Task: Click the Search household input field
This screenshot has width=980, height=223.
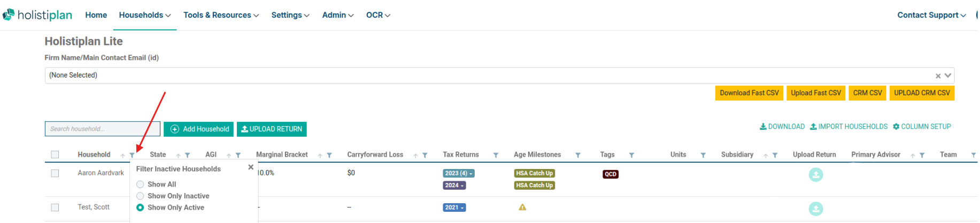Action: click(102, 129)
